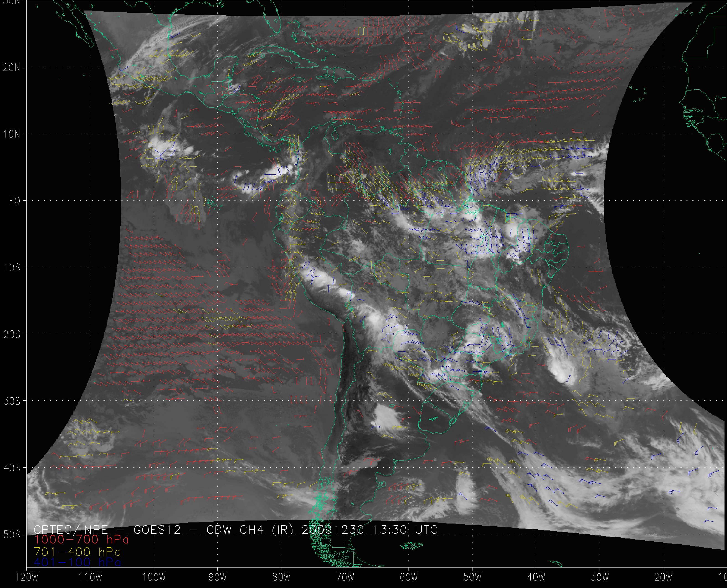Click the red 1000-700 hPa legend entry

(81, 540)
